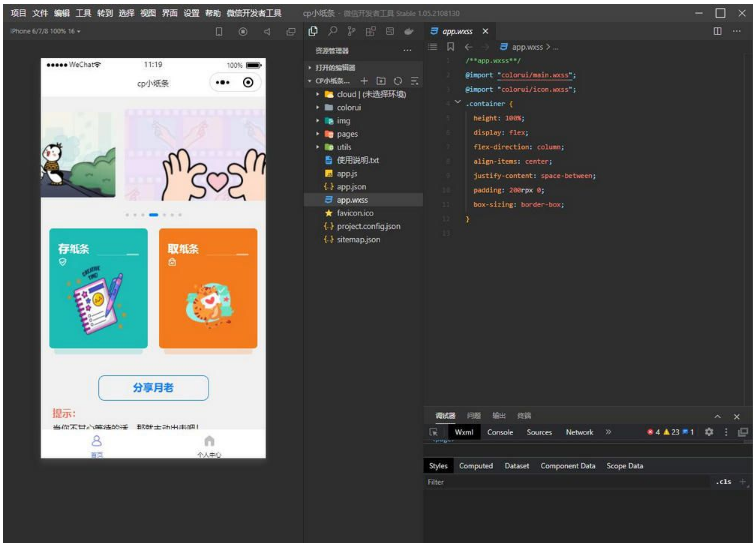755x543 pixels.
Task: Fold the .container code block
Action: pos(457,102)
